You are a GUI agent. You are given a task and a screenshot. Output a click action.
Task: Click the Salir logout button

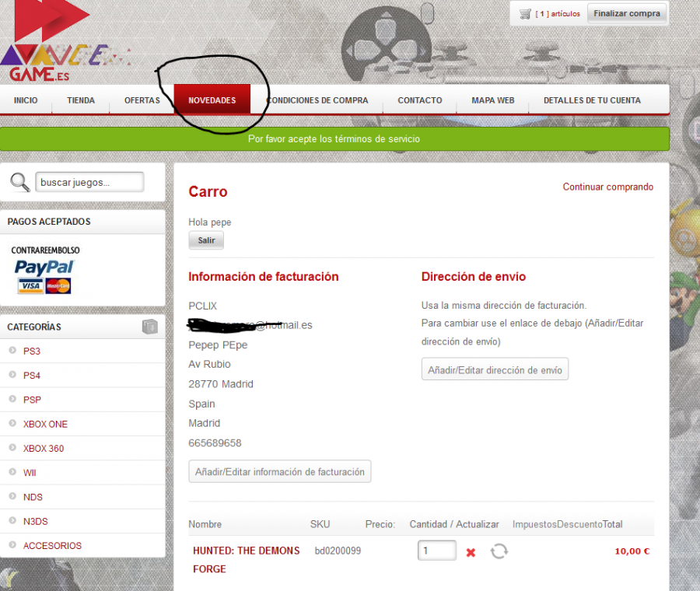[x=206, y=240]
